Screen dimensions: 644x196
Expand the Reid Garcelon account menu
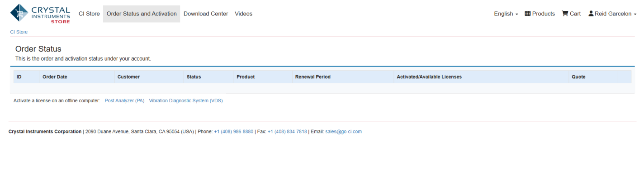click(612, 14)
